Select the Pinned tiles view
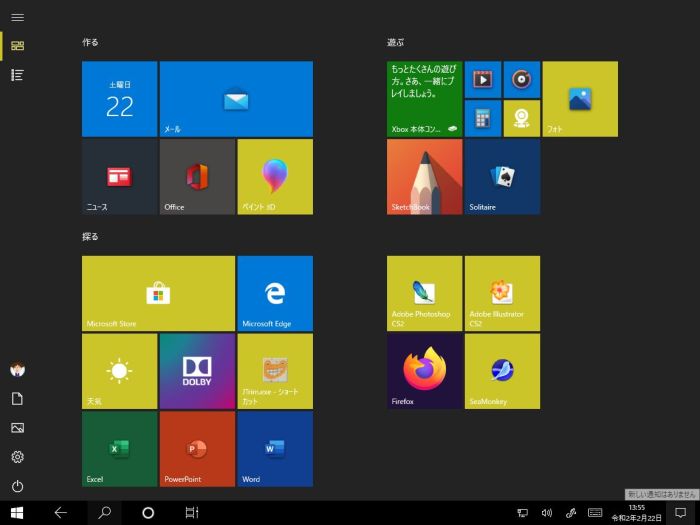 [17, 46]
